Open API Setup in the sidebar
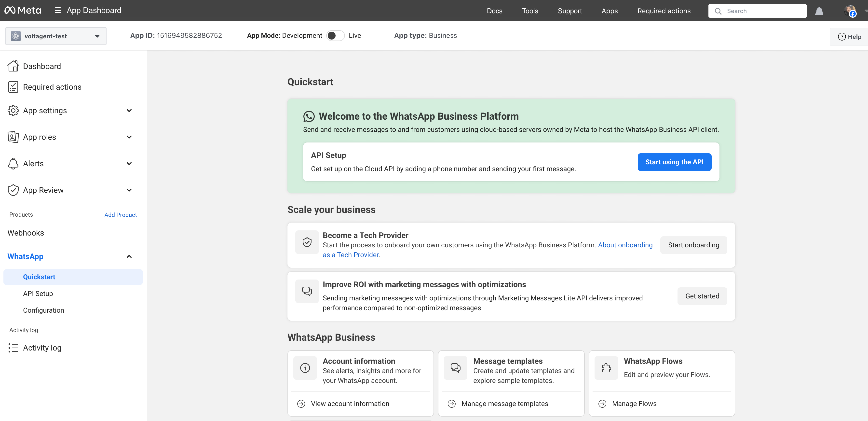Screen dimensions: 868x421 coord(38,294)
